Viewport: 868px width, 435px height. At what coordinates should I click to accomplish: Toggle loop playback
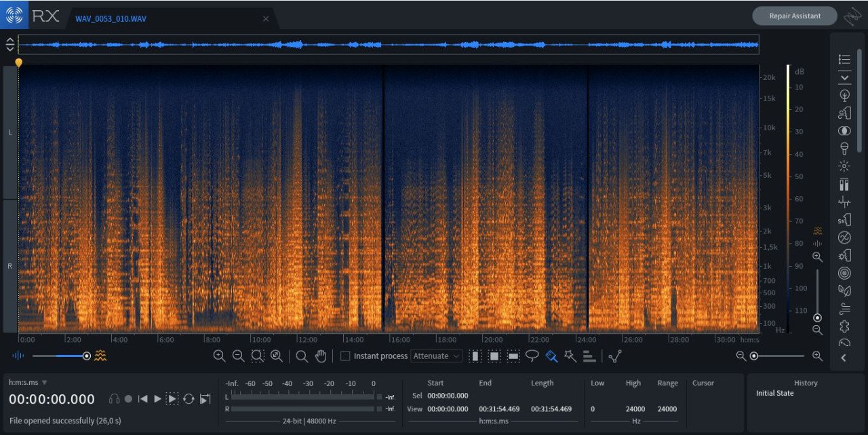[189, 399]
